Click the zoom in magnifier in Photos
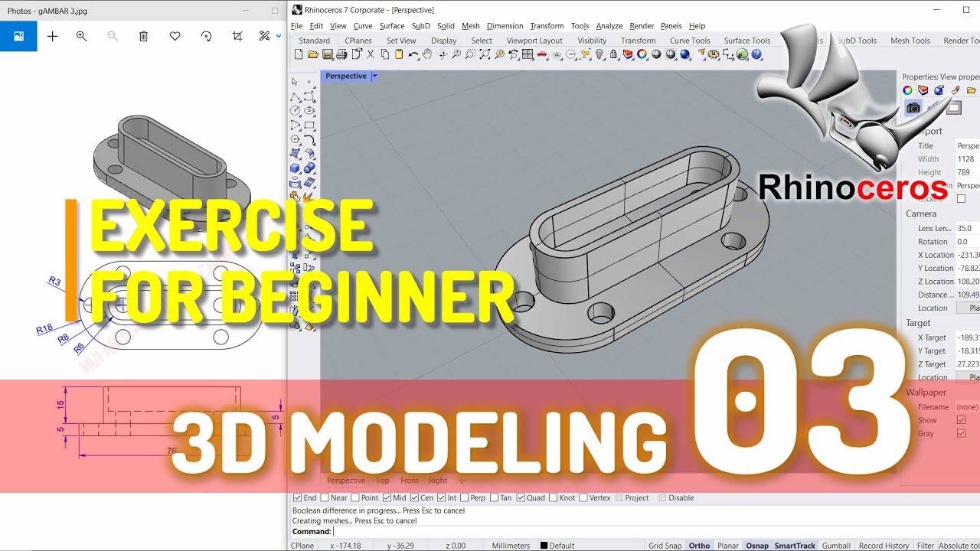Image resolution: width=980 pixels, height=551 pixels. pos(81,36)
